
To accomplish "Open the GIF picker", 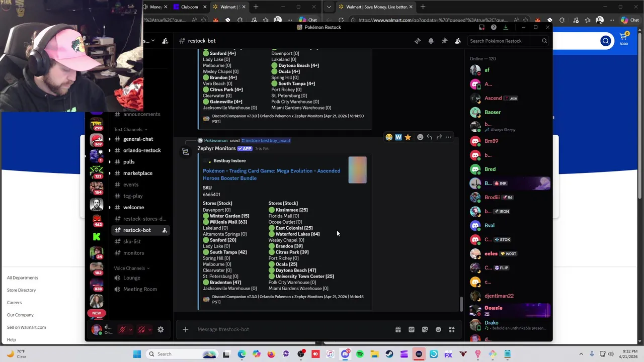I will coord(412,329).
